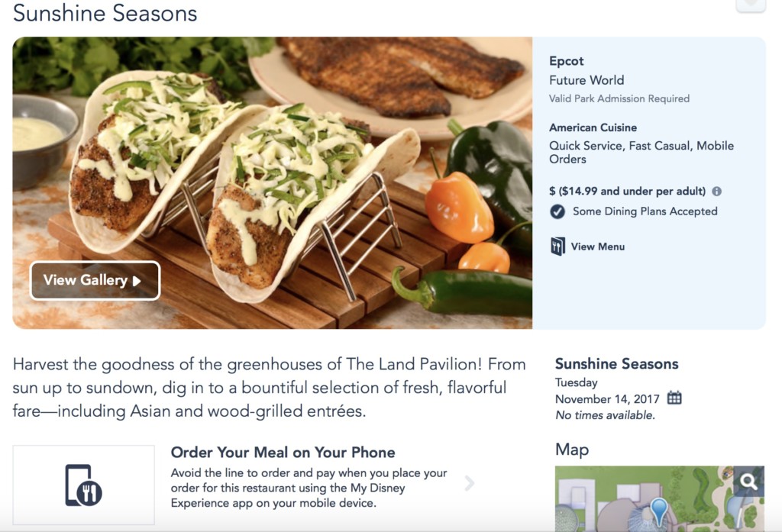782x532 pixels.
Task: Click the November 14, 2017 date
Action: pyautogui.click(x=608, y=399)
